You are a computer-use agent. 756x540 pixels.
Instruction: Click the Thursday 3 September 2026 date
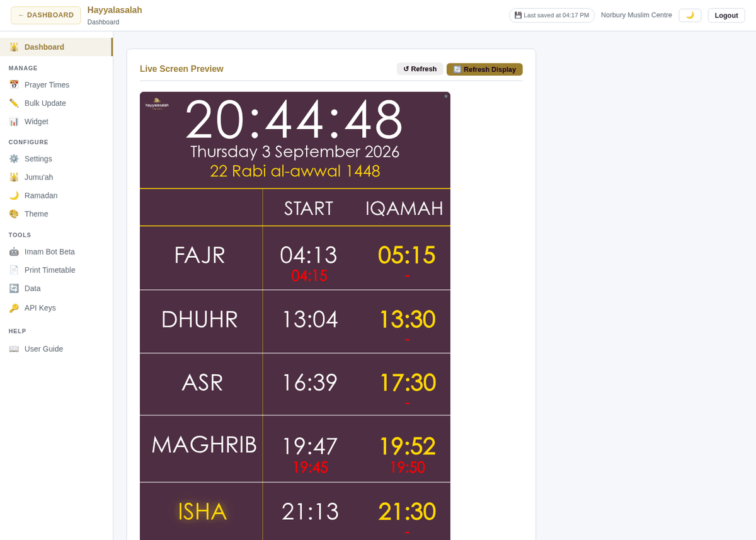coord(295,152)
